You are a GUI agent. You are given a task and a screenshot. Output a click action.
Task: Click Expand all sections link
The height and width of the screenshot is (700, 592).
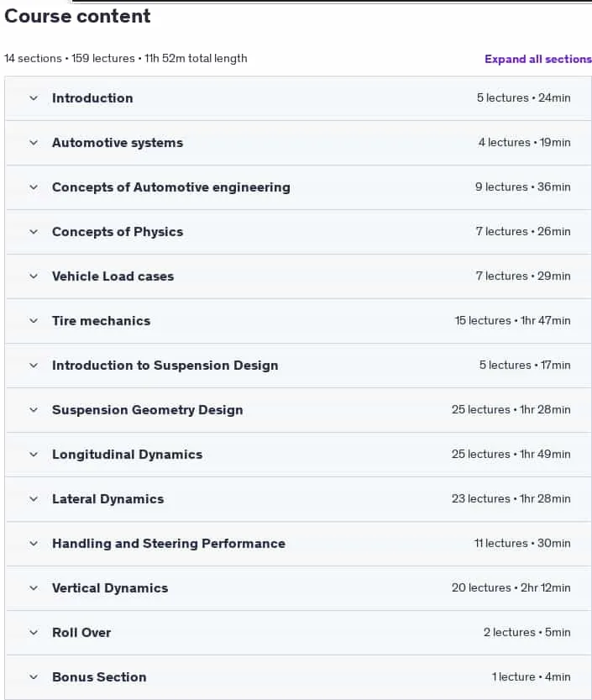tap(538, 59)
